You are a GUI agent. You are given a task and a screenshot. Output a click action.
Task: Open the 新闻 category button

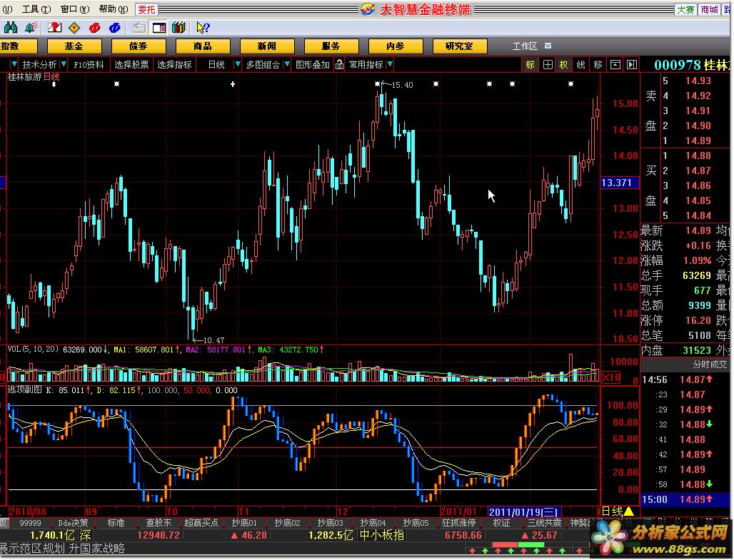tap(267, 46)
